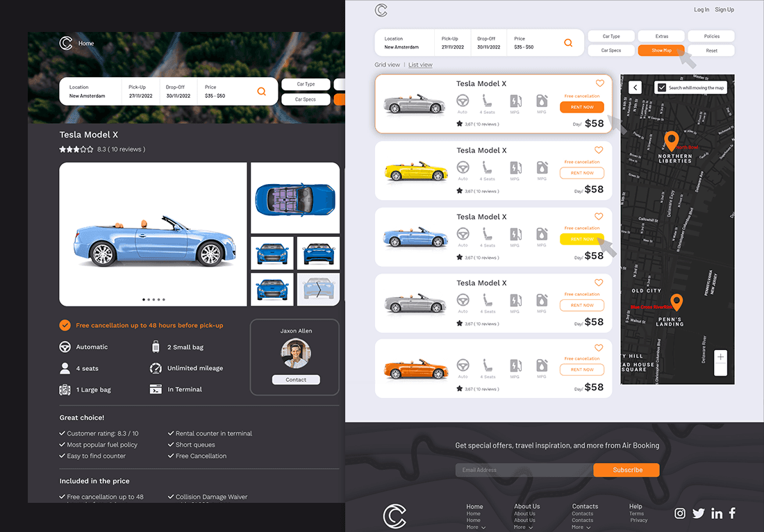764x532 pixels.
Task: Click the yellow Rent Now button on the blue car card
Action: 582,239
